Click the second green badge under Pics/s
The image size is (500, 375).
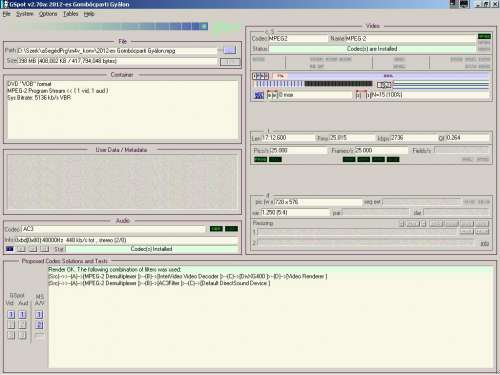tap(275, 160)
